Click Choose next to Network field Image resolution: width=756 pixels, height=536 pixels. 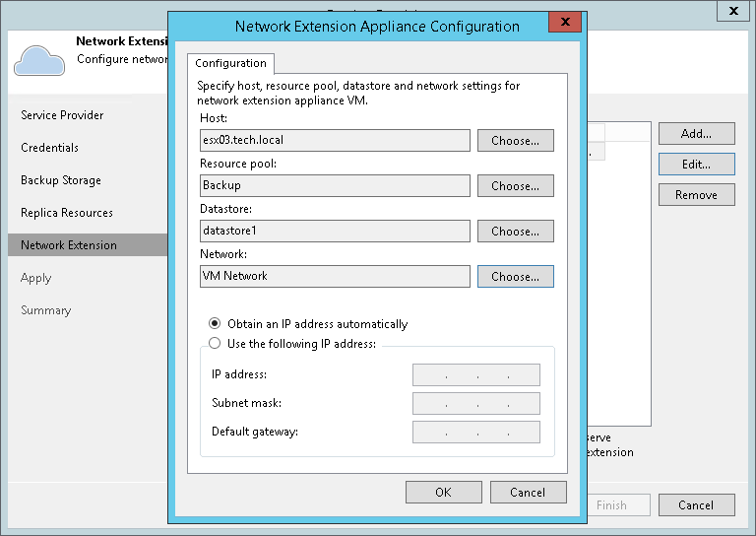pyautogui.click(x=515, y=277)
